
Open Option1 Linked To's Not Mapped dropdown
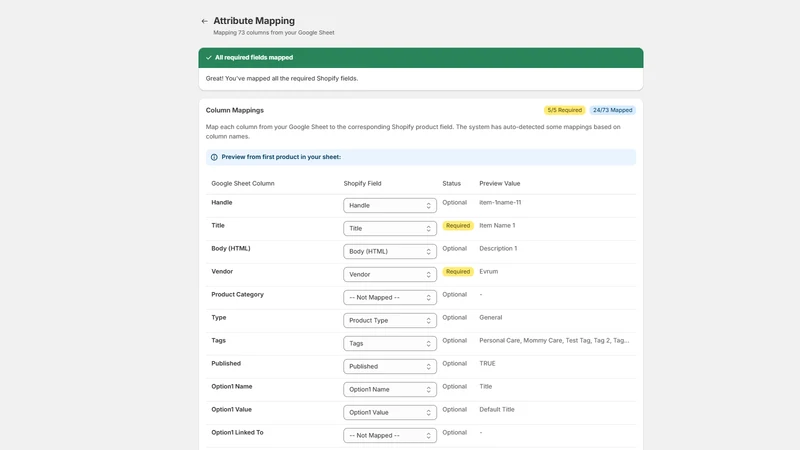pos(390,435)
